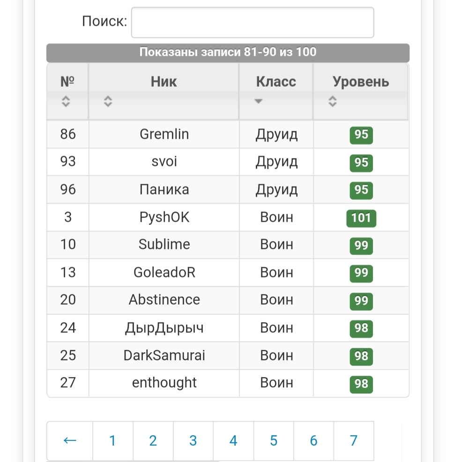This screenshot has width=476, height=462.
Task: Open page 6 of the table
Action: tap(313, 440)
